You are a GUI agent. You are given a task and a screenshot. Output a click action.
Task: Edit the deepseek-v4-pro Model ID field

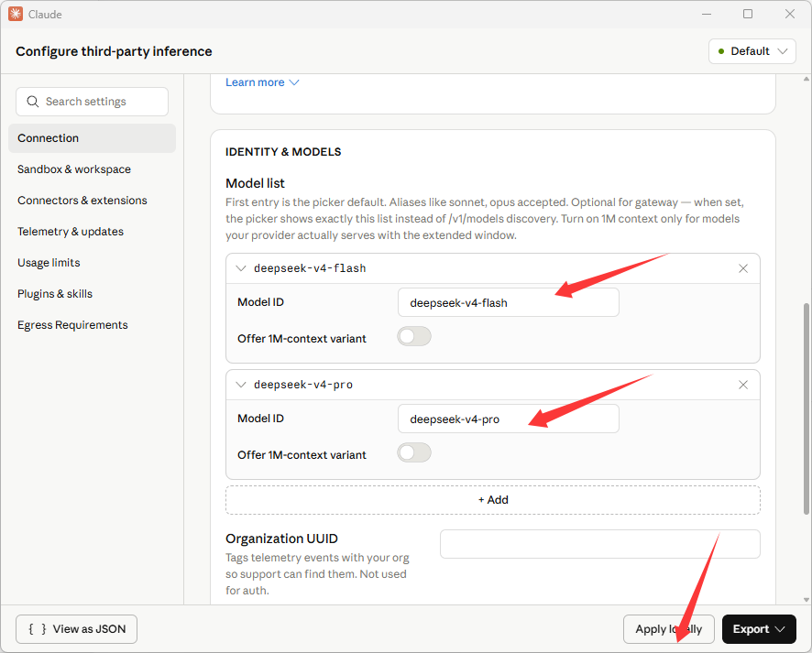[x=509, y=419]
